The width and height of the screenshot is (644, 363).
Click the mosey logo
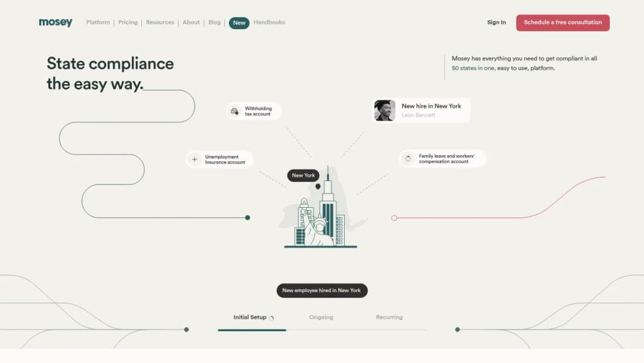pyautogui.click(x=55, y=22)
